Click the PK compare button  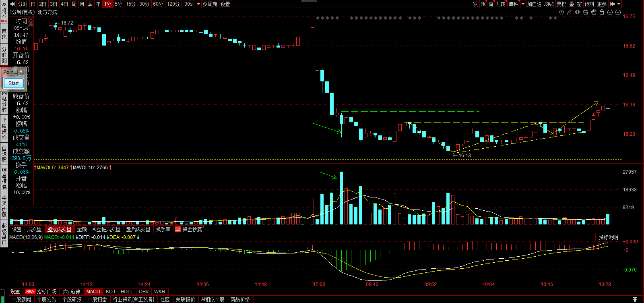click(483, 4)
